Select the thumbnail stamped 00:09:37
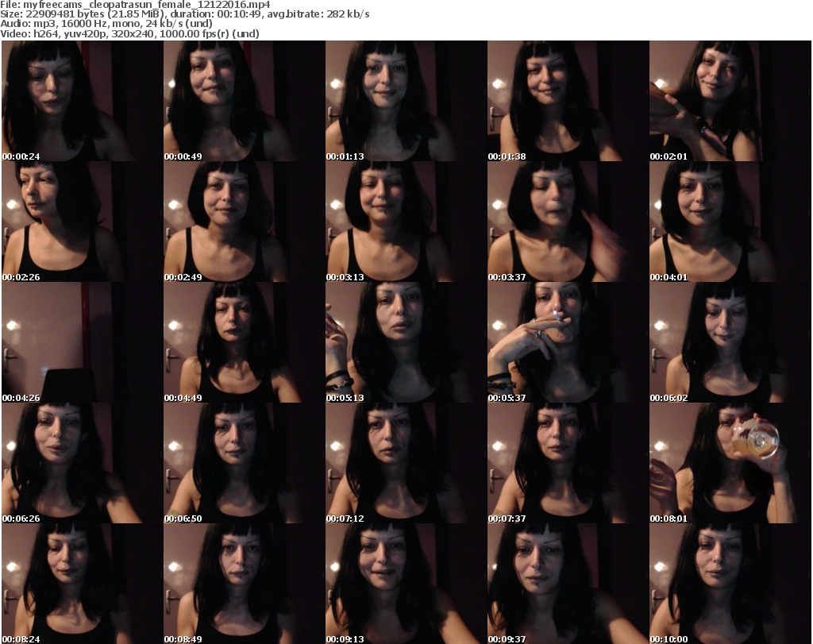The width and height of the screenshot is (813, 644). [x=568, y=584]
